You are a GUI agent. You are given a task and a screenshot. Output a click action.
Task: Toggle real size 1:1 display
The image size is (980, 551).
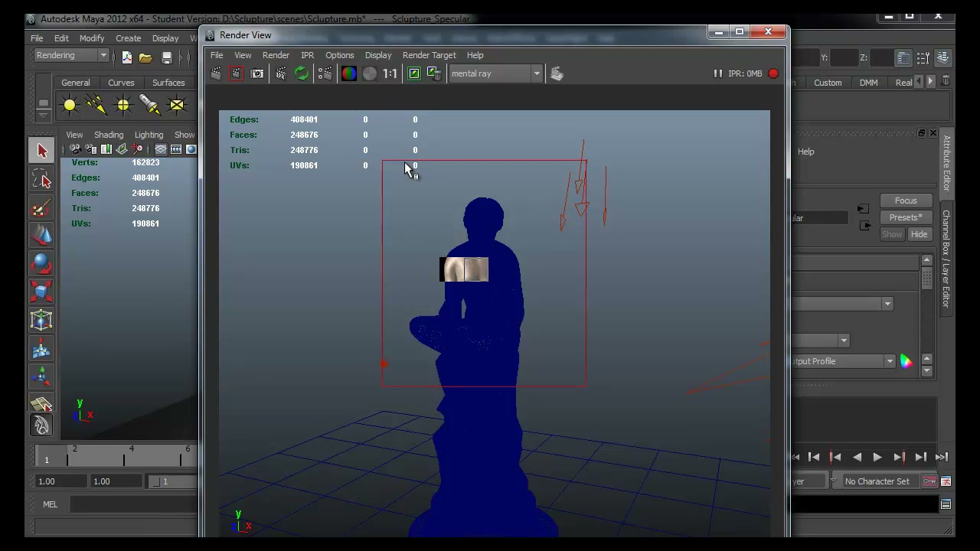[390, 73]
